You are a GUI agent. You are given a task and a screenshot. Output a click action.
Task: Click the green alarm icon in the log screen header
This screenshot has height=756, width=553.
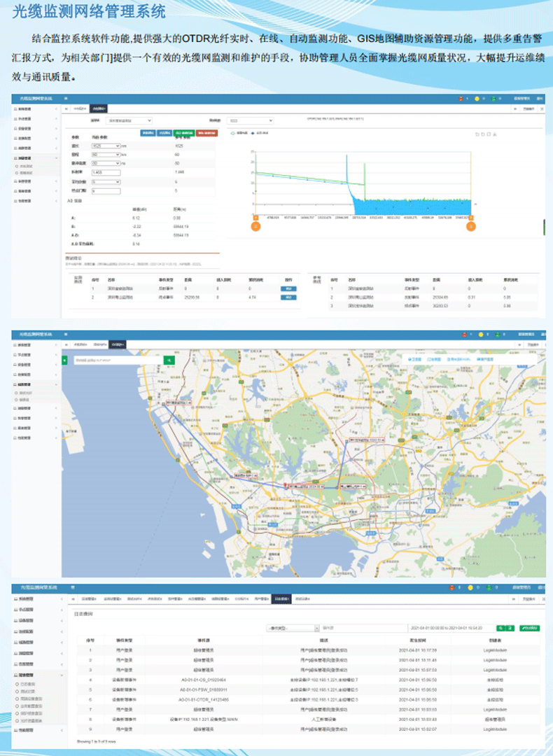489,588
